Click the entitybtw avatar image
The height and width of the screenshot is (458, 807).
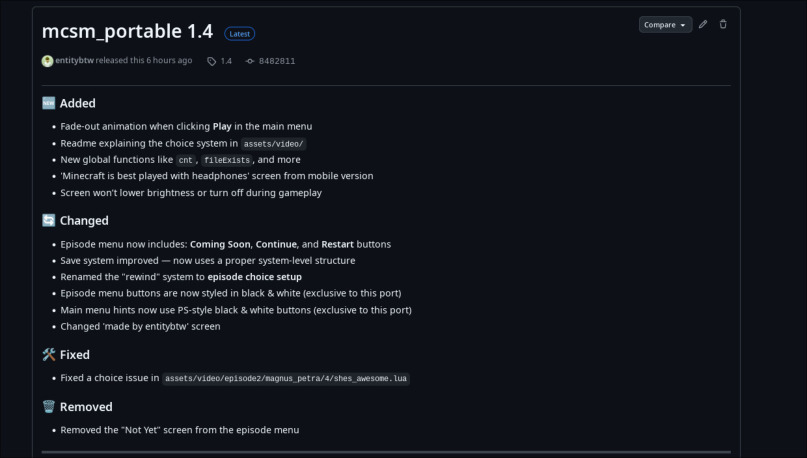click(47, 61)
